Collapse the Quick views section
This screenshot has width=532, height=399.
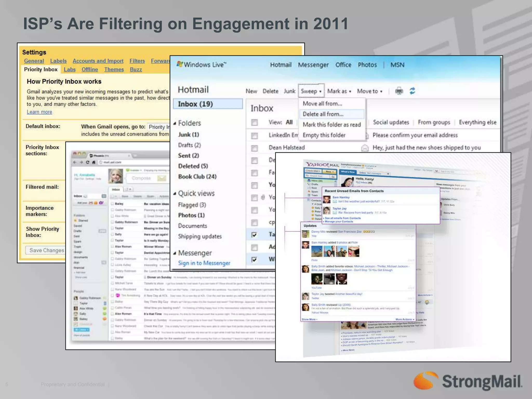[175, 194]
